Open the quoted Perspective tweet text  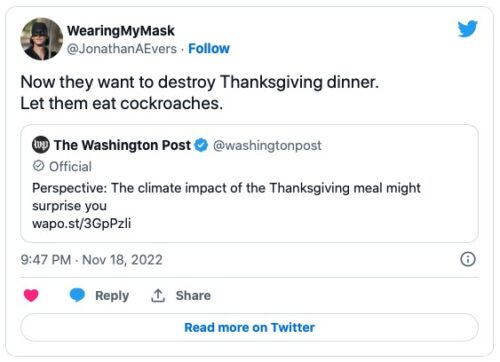pos(226,197)
